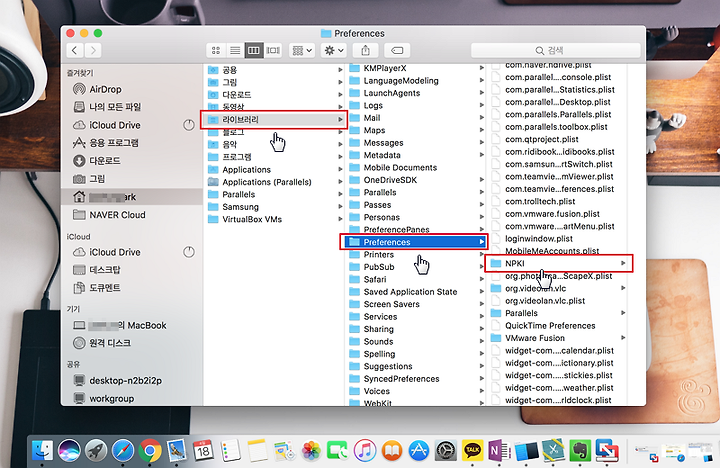Select org.videolan.vlc.plist file
The image size is (720, 468).
point(558,300)
